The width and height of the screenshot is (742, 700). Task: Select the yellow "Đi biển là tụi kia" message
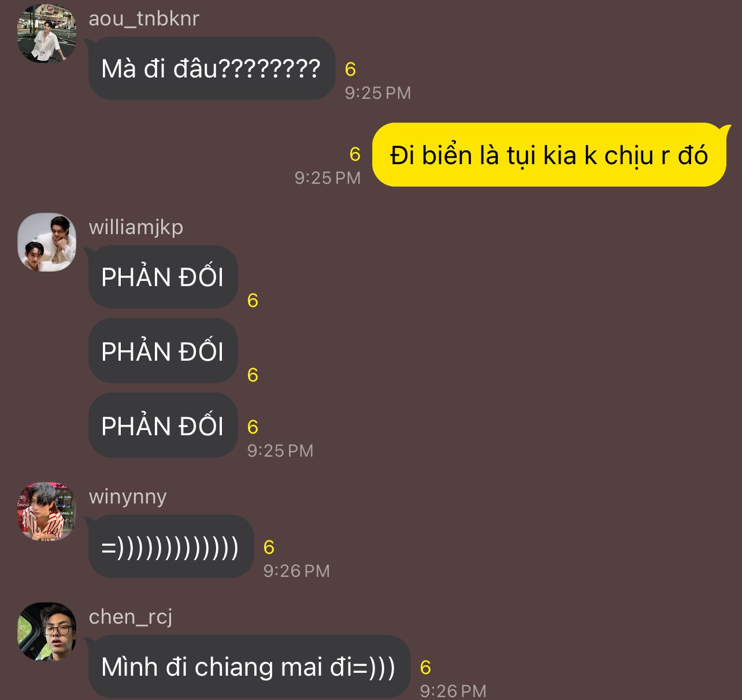(549, 155)
